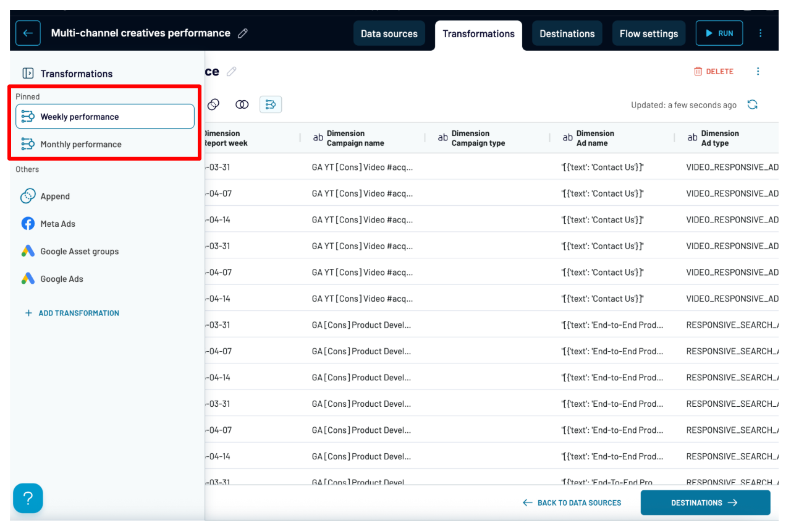Open transformation options three-dot menu
This screenshot has height=528, width=812.
click(x=758, y=72)
